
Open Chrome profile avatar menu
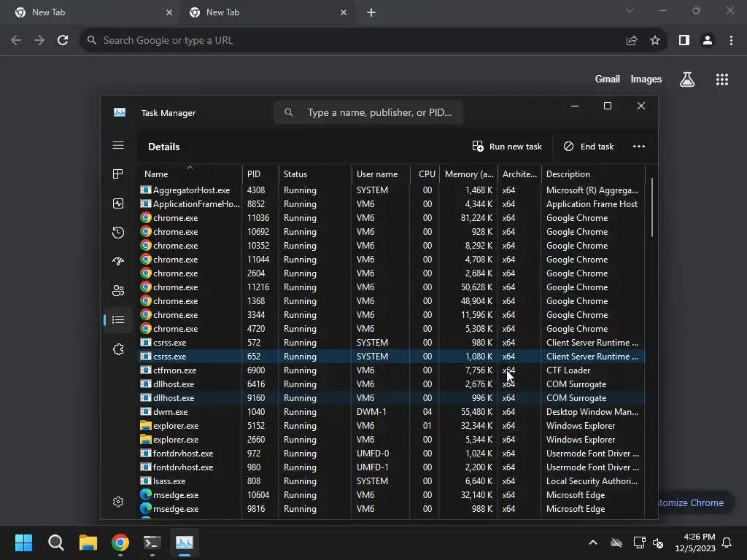click(x=708, y=40)
